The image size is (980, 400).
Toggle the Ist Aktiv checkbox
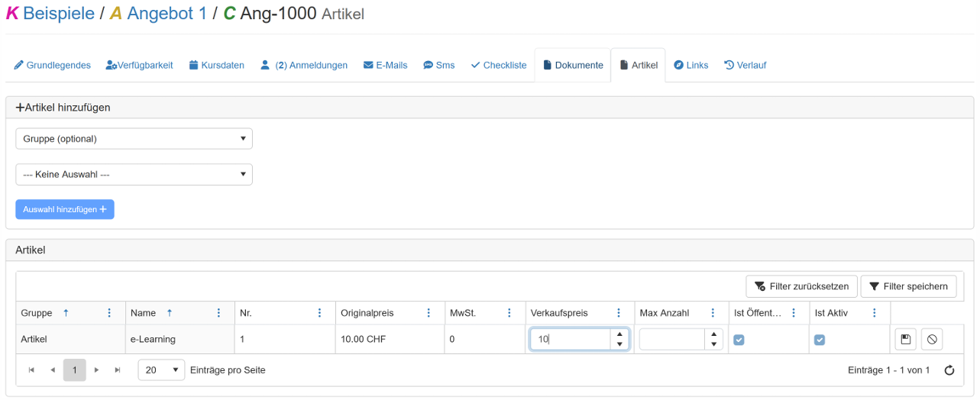click(820, 340)
